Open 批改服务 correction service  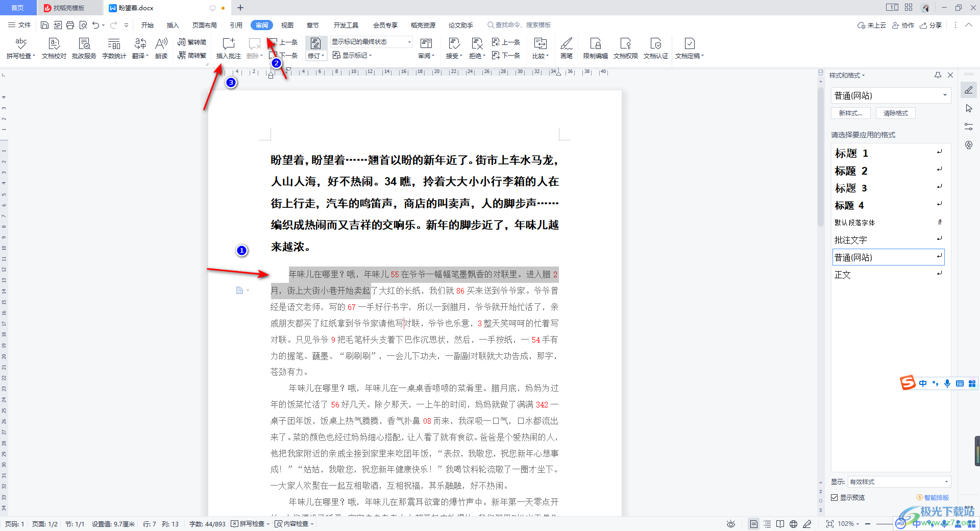tap(84, 49)
